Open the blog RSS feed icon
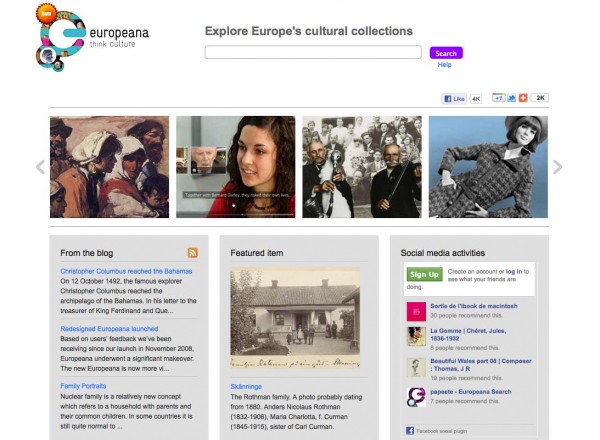Viewport: 600px width, 440px height. coord(192,253)
